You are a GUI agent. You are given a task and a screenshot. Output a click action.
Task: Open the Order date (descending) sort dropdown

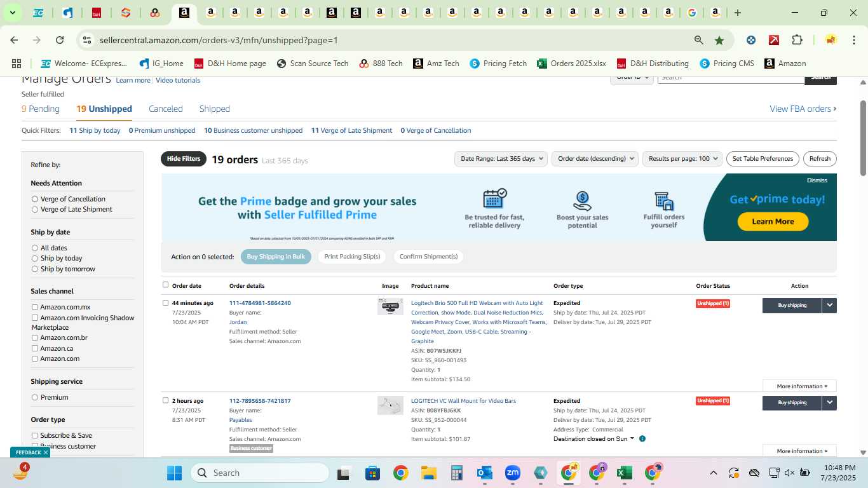coord(595,159)
